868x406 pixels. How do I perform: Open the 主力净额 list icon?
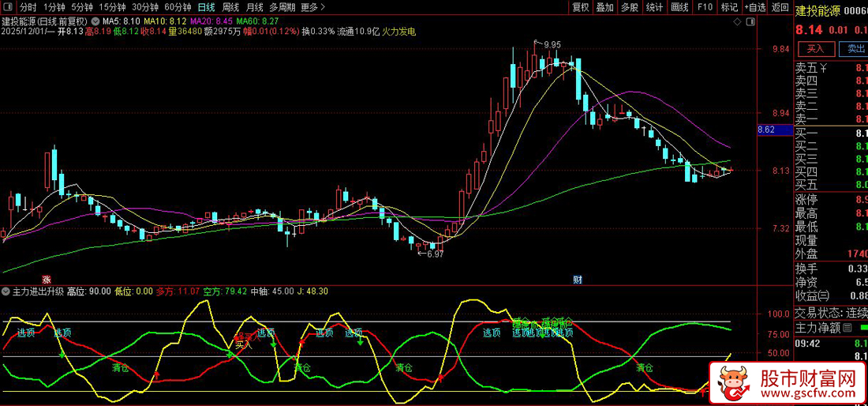847,329
